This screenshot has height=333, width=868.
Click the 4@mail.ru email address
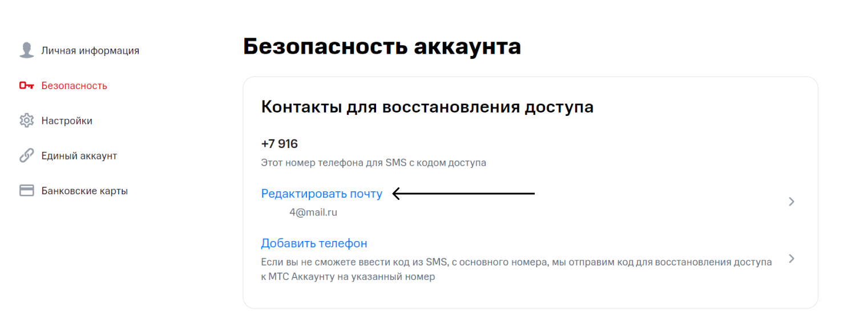313,212
